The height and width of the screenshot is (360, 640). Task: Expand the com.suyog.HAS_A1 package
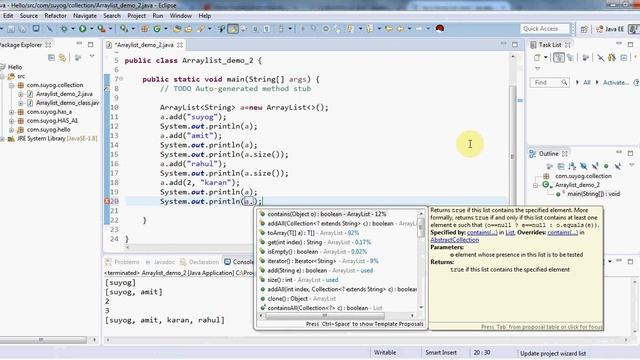(11, 121)
